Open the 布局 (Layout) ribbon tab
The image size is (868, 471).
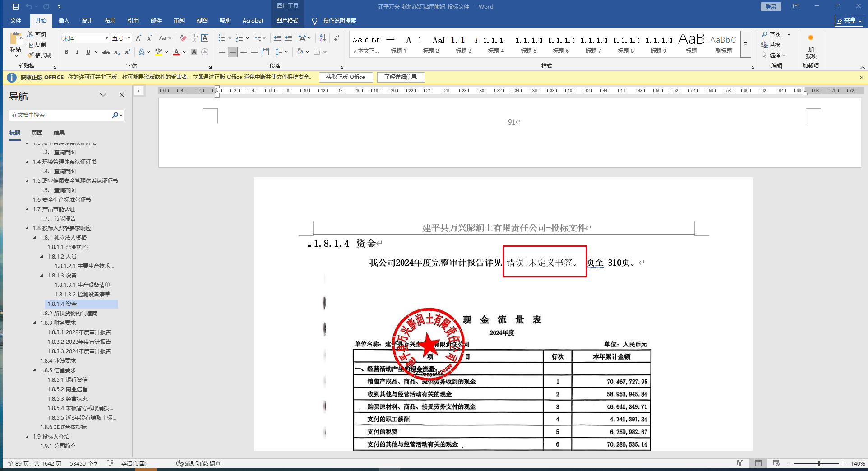point(110,21)
